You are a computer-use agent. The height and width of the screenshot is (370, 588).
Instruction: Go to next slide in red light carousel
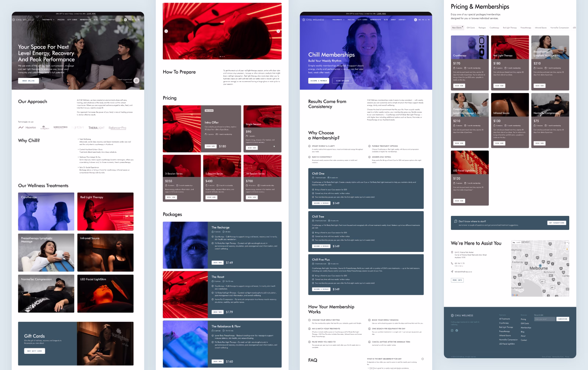coord(278,31)
